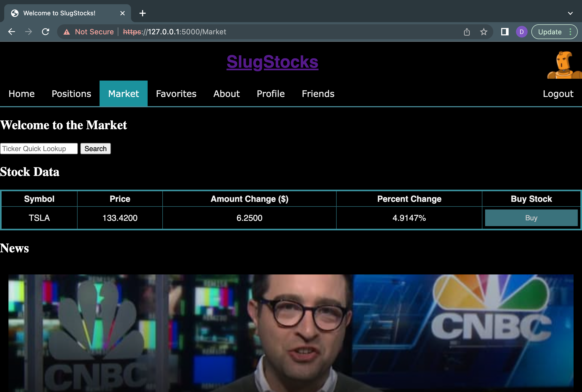
Task: Click the 6.2500 amount change cell
Action: click(250, 218)
